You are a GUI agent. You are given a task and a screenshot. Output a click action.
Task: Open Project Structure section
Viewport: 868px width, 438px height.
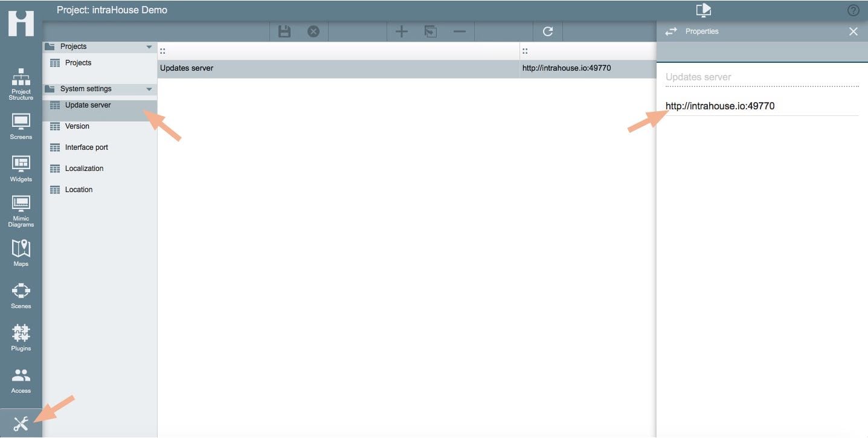coord(21,85)
